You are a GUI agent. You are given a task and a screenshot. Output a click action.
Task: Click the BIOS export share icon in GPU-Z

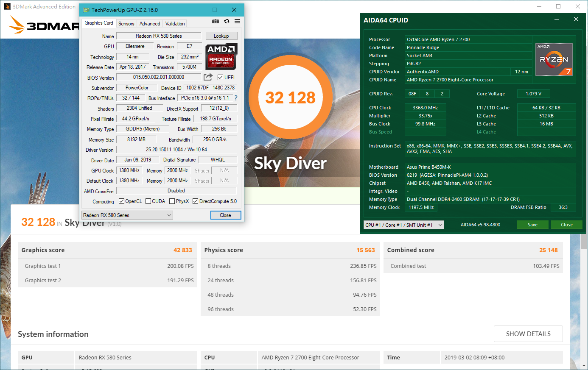click(208, 77)
